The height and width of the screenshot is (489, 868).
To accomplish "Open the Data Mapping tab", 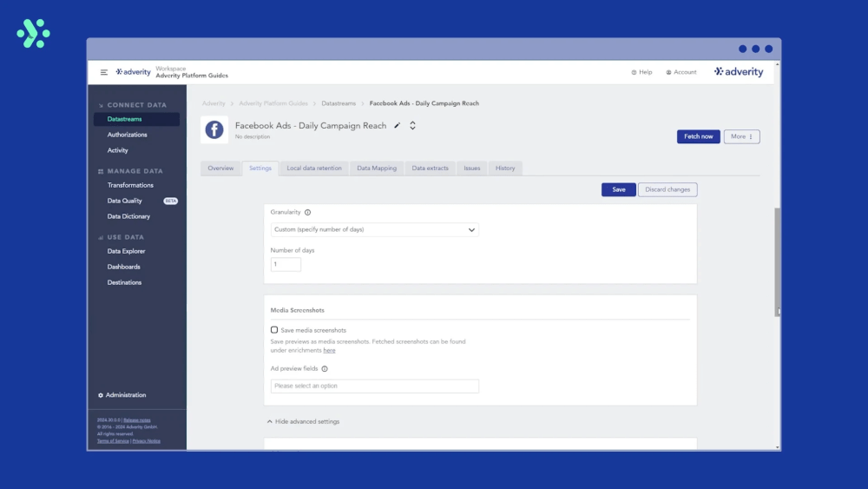I will pos(377,169).
